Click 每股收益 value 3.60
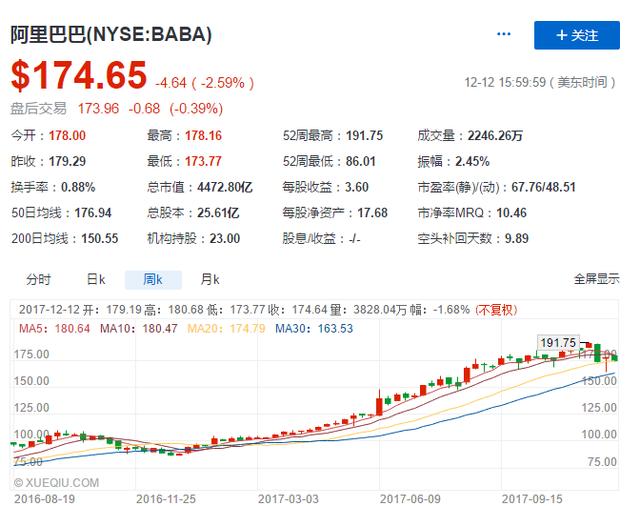This screenshot has height=506, width=640. point(357,187)
